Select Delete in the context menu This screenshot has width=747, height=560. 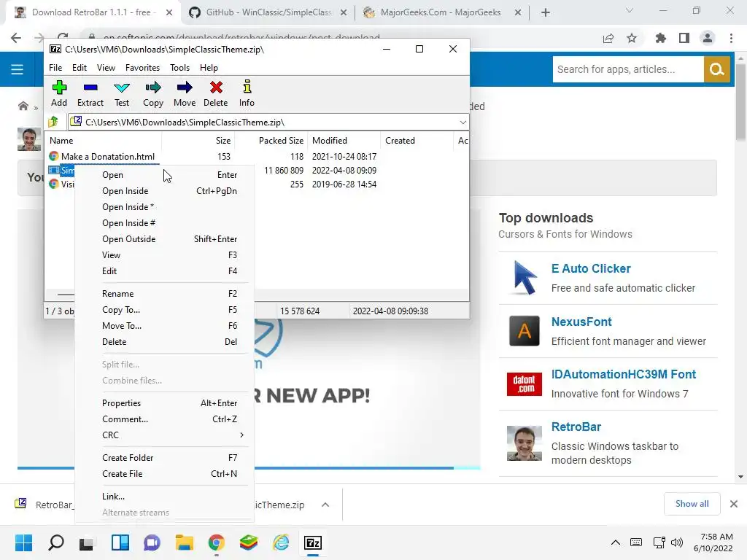164,342
